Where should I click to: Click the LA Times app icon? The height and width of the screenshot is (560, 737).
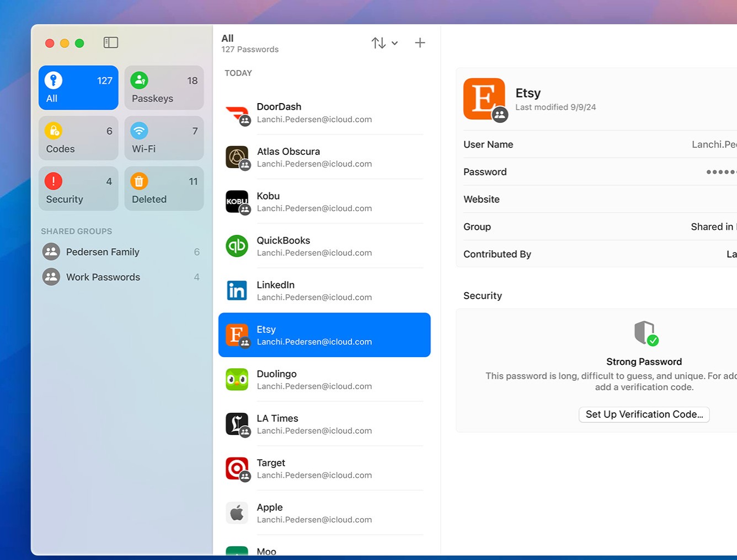coord(237,424)
